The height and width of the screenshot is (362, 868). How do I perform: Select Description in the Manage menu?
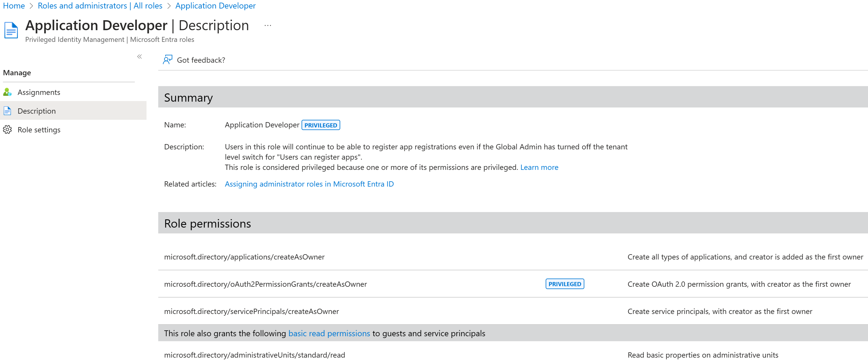pos(73,110)
